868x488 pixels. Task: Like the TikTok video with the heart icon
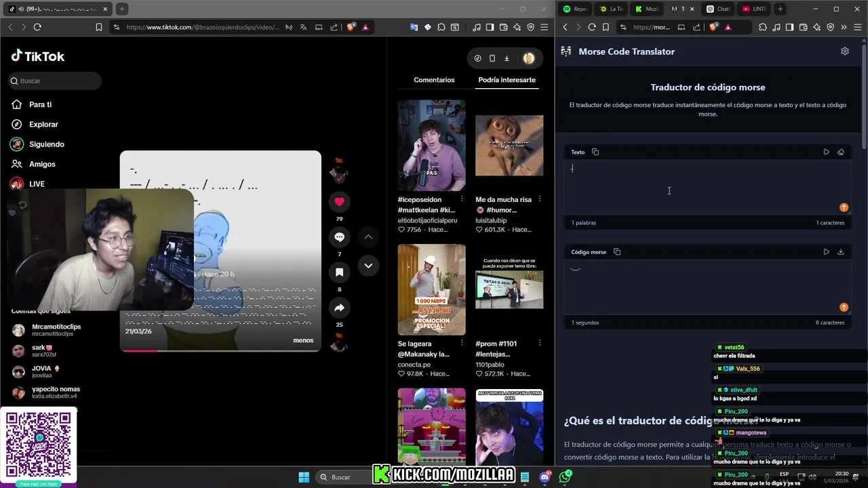click(339, 201)
